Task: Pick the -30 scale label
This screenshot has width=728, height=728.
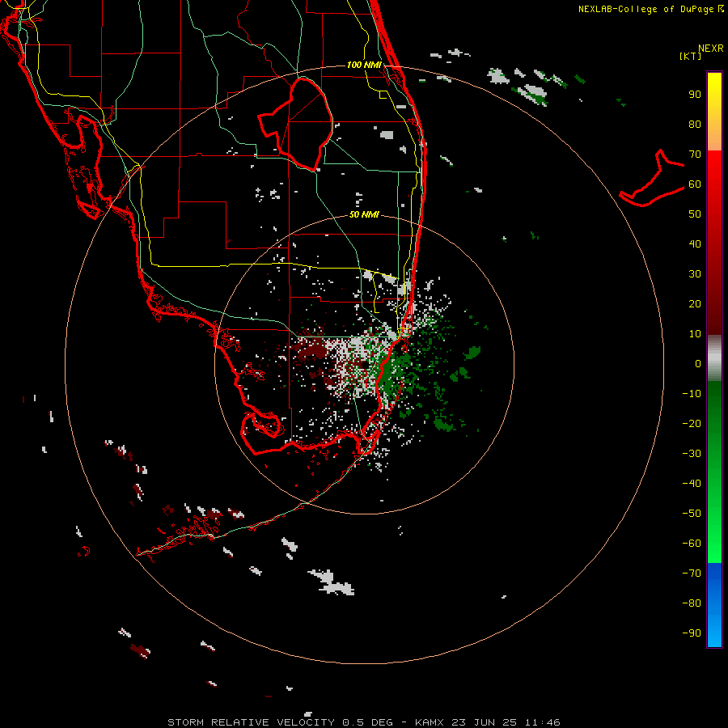Action: point(692,454)
